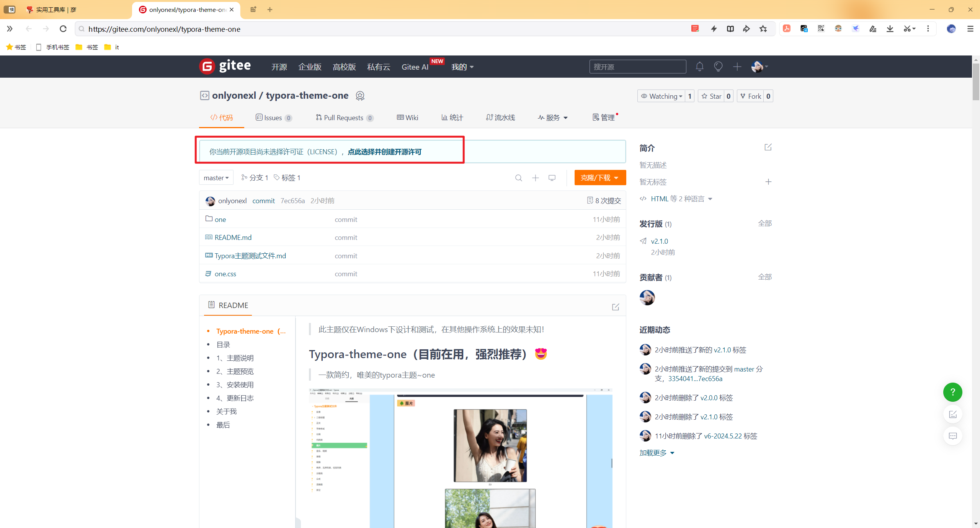This screenshot has width=980, height=528.
Task: Click the browser favorites star icon
Action: (x=763, y=29)
